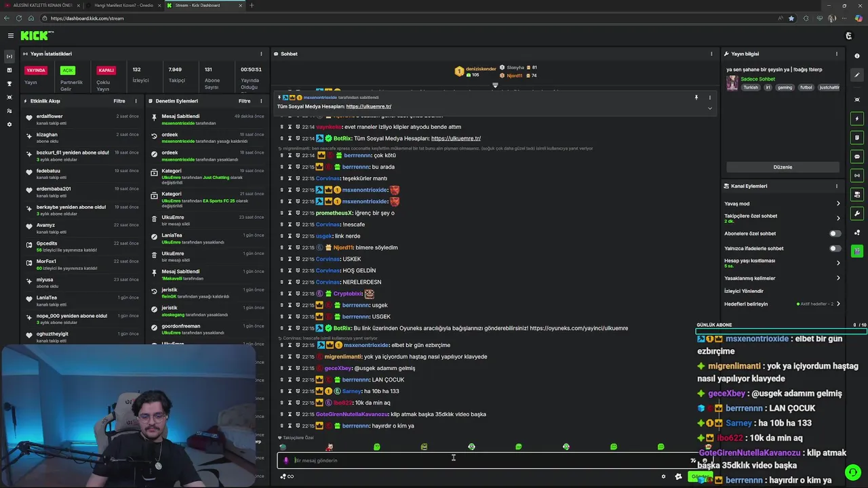The image size is (868, 488).
Task: Click the stream category thumbnail image
Action: 732,83
